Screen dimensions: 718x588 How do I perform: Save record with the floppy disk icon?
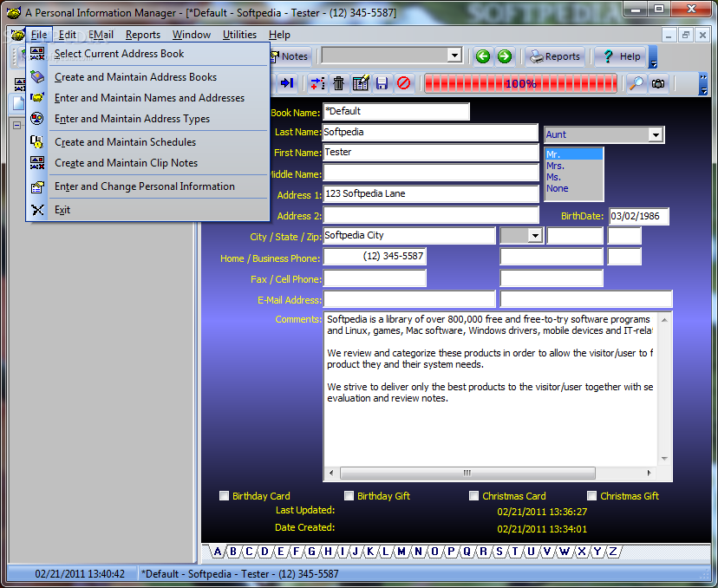(382, 83)
